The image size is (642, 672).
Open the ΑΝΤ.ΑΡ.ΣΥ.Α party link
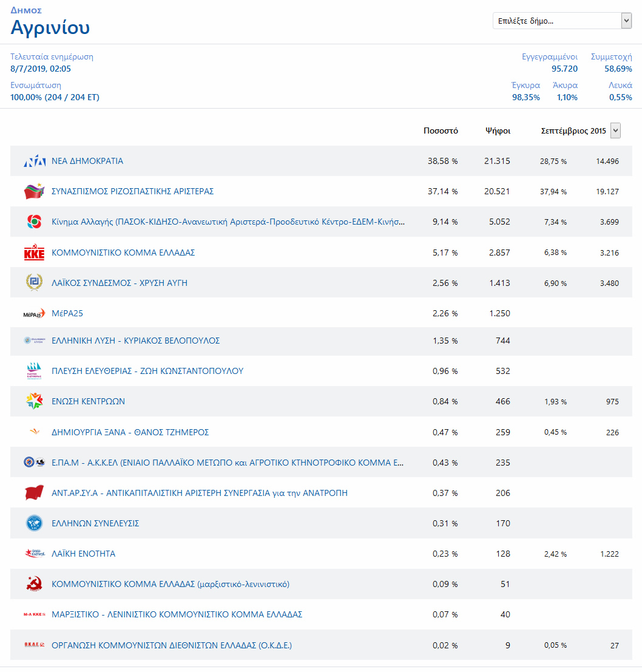[200, 493]
